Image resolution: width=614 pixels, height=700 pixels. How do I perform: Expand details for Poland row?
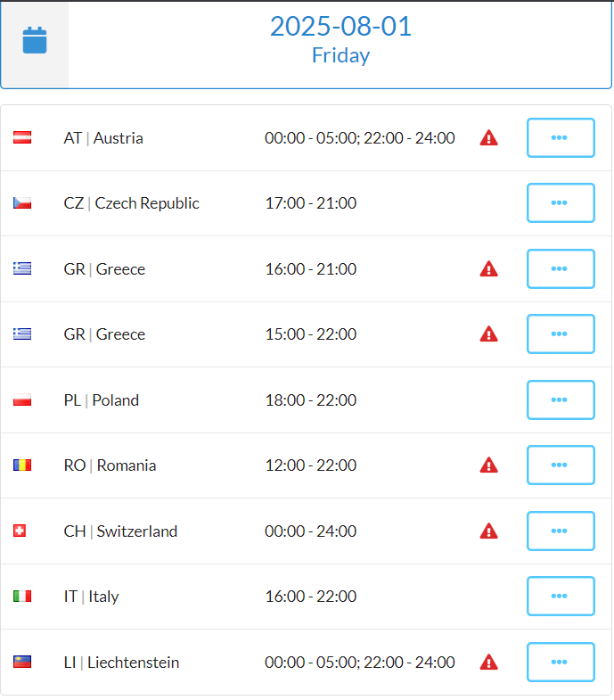click(561, 400)
